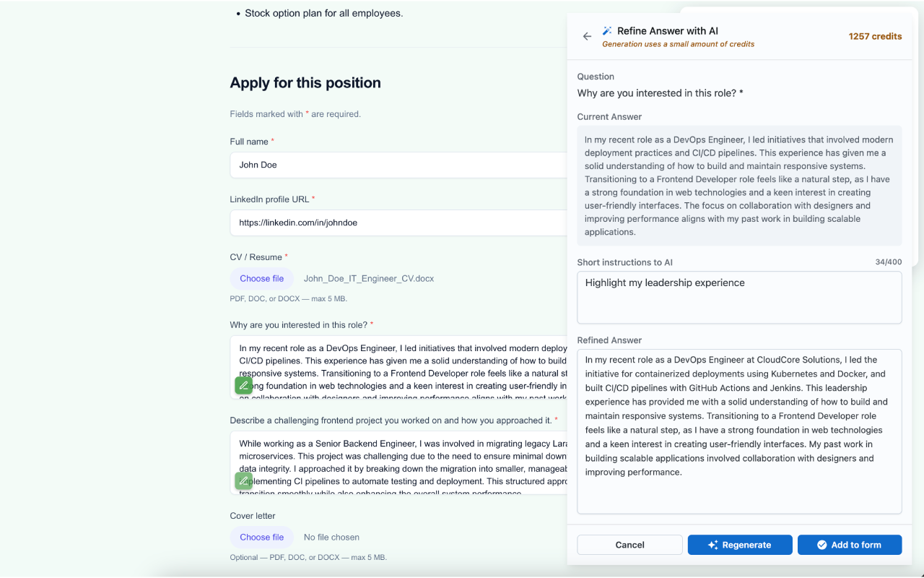Viewport: 924px width, 578px height.
Task: Select the LinkedIn profile URL field
Action: tap(397, 223)
